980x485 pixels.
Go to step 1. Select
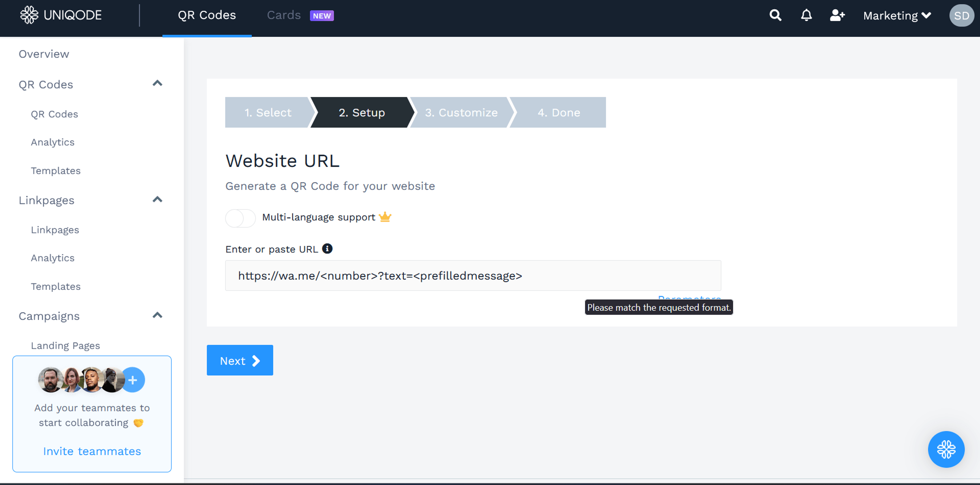point(268,112)
